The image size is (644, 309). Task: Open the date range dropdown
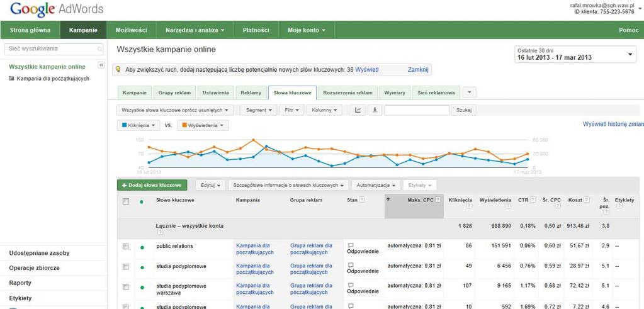(575, 54)
